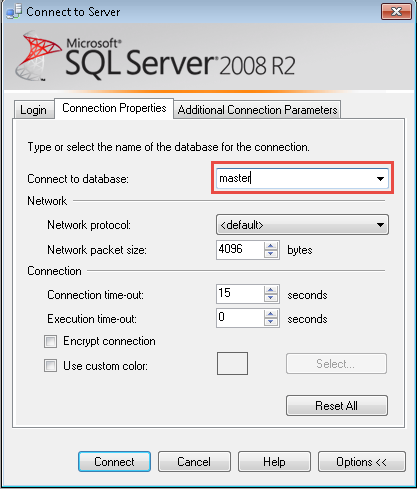Click the Network packet size value field
417x489 pixels.
[240, 249]
